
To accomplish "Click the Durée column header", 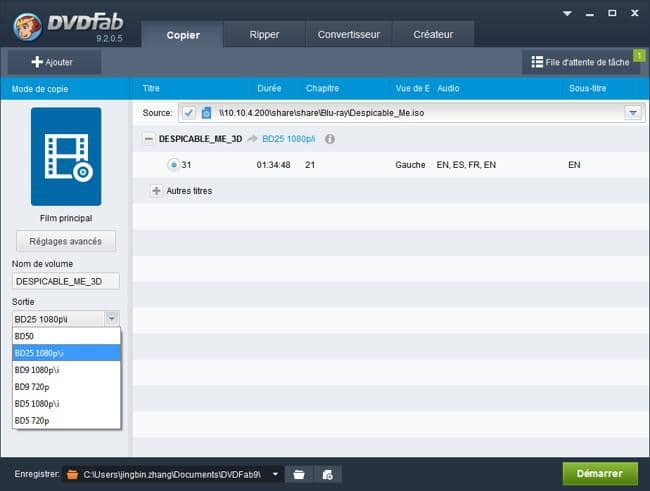I will point(269,88).
